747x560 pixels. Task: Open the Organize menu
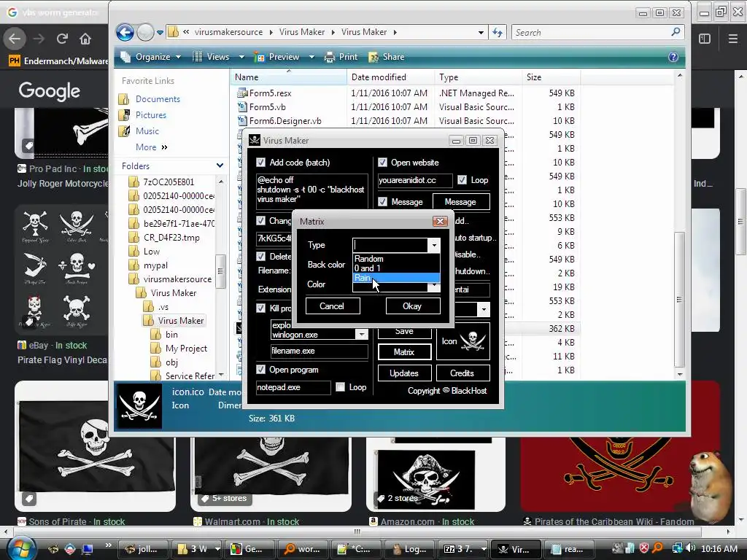point(151,57)
